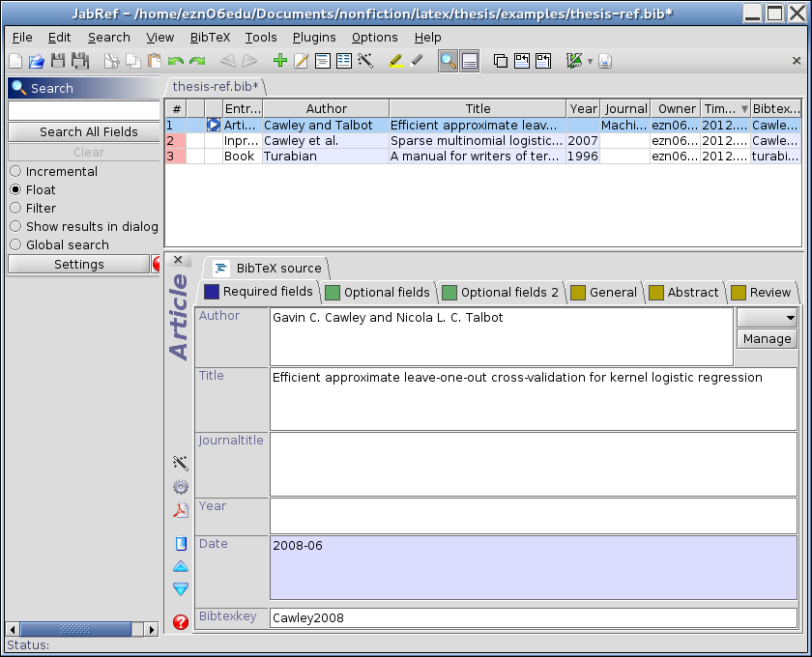Toggle the search magnifier icon in toolbar
The width and height of the screenshot is (812, 657).
pyautogui.click(x=448, y=61)
